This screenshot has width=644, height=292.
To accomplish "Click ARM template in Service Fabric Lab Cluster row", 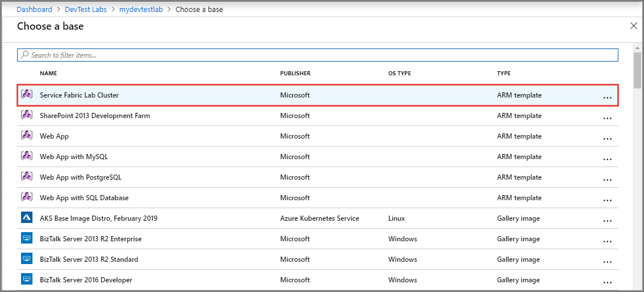I will click(x=519, y=95).
